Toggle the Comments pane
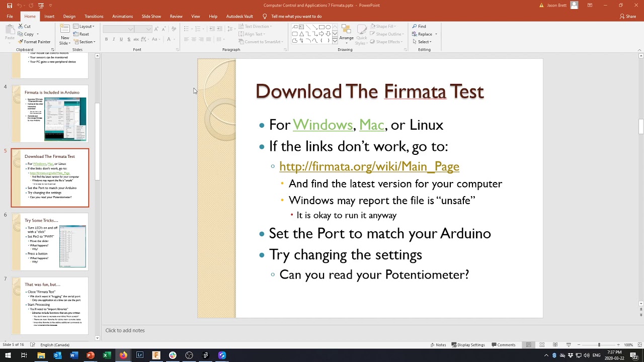This screenshot has width=644, height=362. [x=503, y=345]
